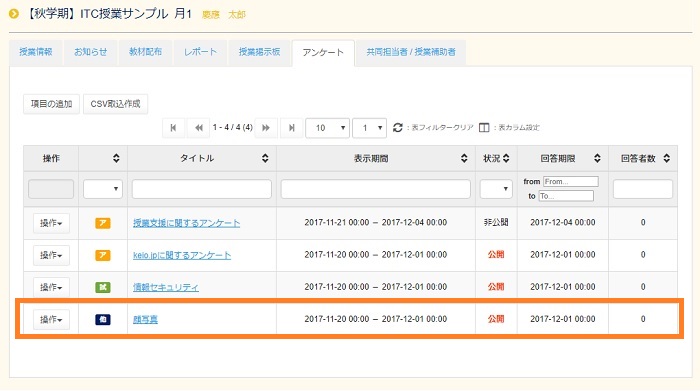Click the 回答者数 filter input field

pyautogui.click(x=643, y=189)
